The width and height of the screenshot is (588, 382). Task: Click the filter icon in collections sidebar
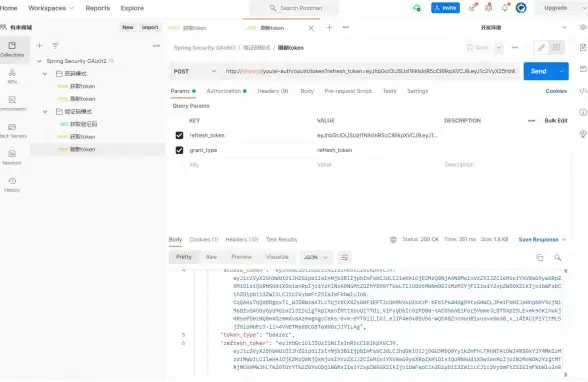coord(55,46)
